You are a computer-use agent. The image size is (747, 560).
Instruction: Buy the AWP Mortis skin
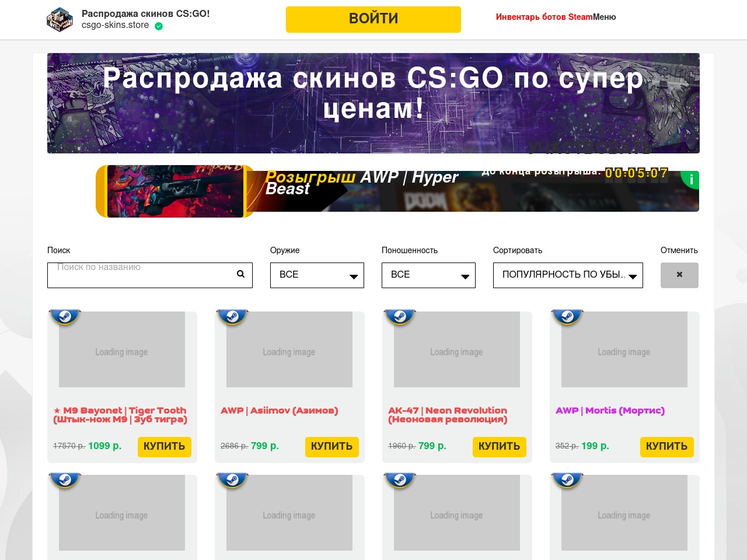pyautogui.click(x=666, y=447)
